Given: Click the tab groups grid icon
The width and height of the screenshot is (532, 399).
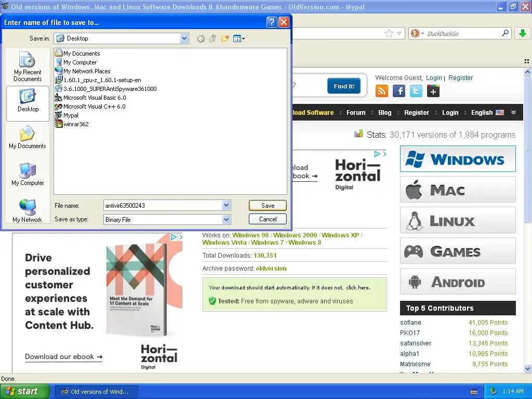Looking at the screenshot, I should pyautogui.click(x=527, y=61).
